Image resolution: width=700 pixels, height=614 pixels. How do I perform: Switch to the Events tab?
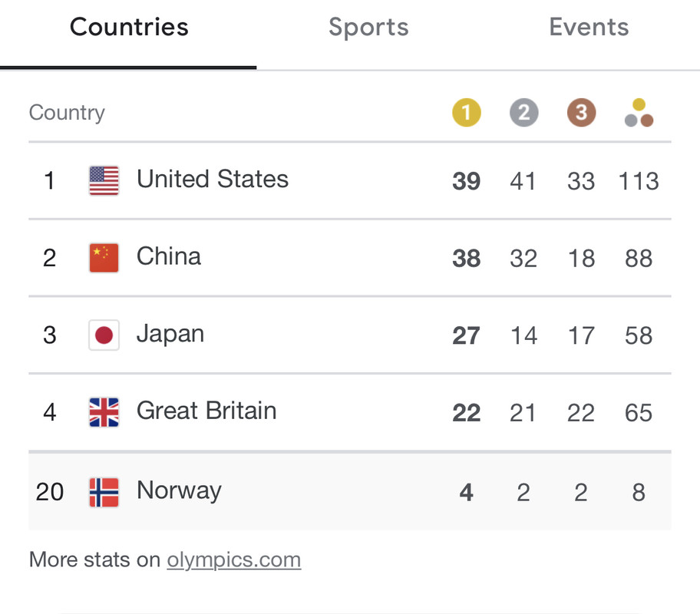click(589, 27)
